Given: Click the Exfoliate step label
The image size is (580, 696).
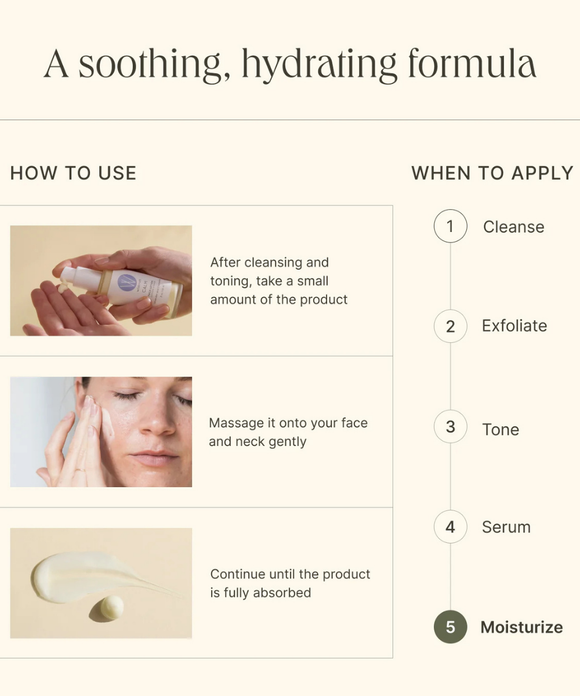Looking at the screenshot, I should [x=514, y=326].
